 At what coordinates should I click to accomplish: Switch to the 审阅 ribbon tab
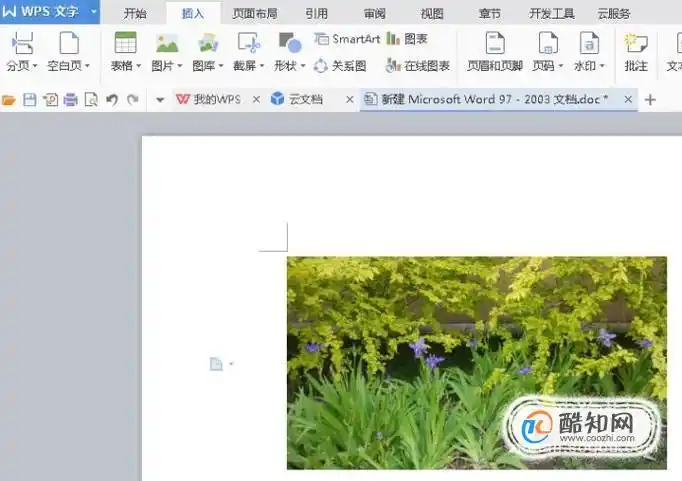[375, 14]
